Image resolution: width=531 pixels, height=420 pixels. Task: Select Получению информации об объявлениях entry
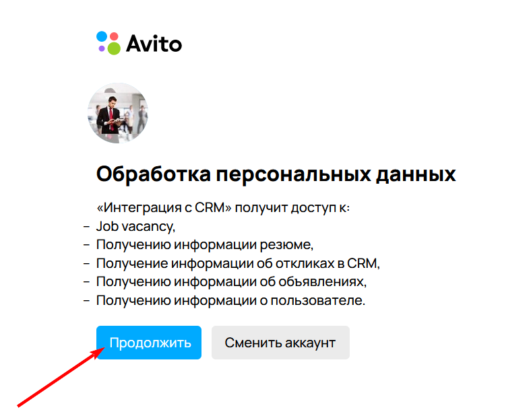point(232,281)
